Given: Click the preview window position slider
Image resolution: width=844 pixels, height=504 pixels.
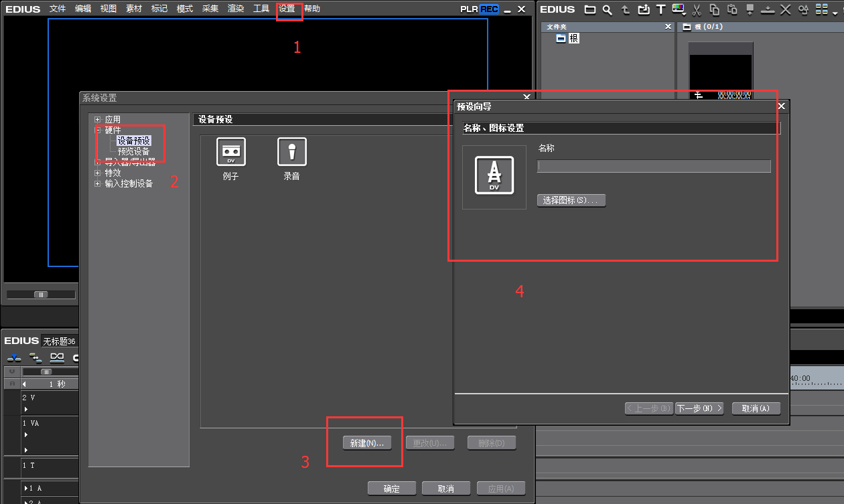Looking at the screenshot, I should point(41,295).
